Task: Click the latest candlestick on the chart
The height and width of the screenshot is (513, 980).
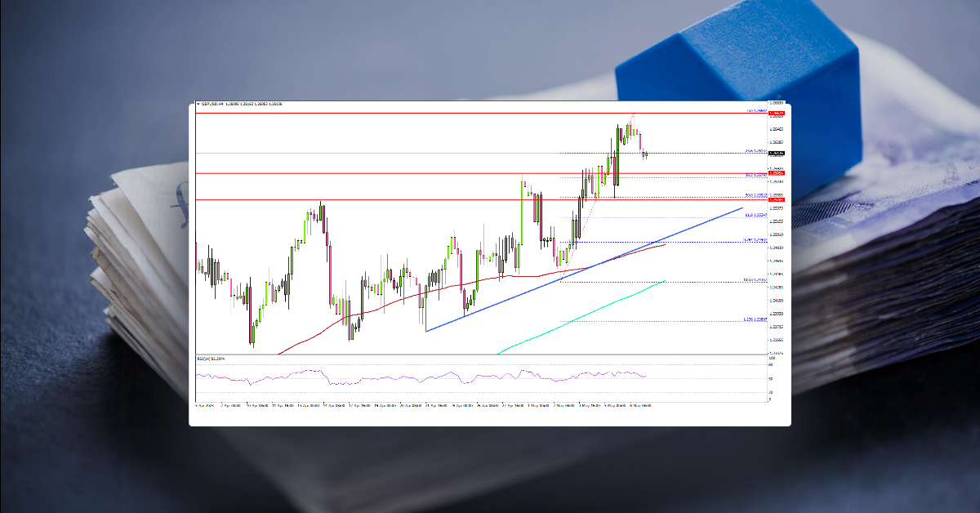Action: click(644, 154)
